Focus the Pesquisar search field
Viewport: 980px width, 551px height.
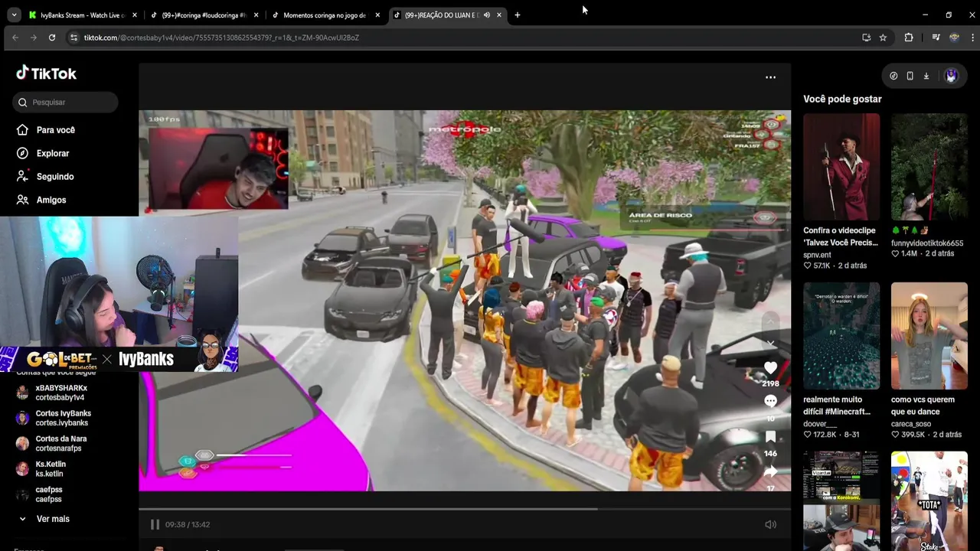(x=66, y=102)
